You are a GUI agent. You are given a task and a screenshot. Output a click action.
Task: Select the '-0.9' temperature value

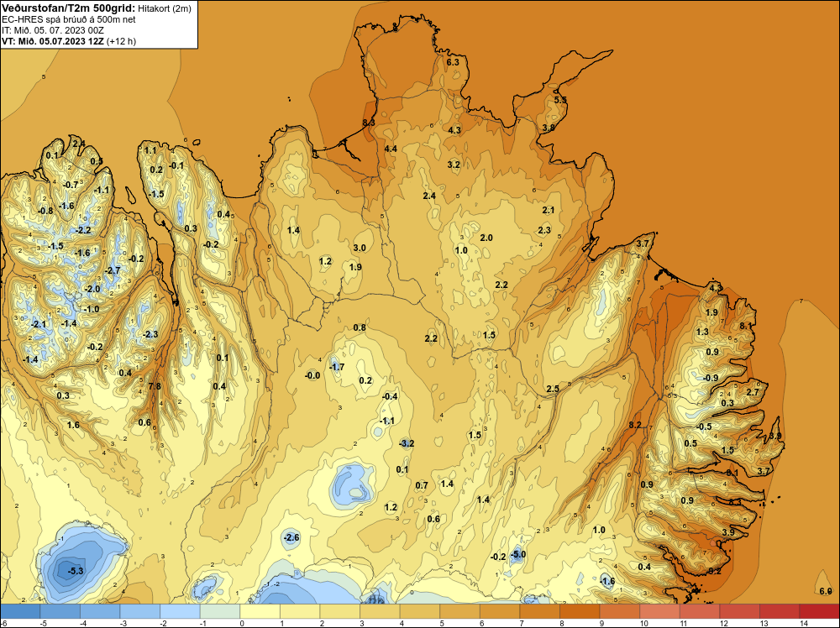coord(711,378)
